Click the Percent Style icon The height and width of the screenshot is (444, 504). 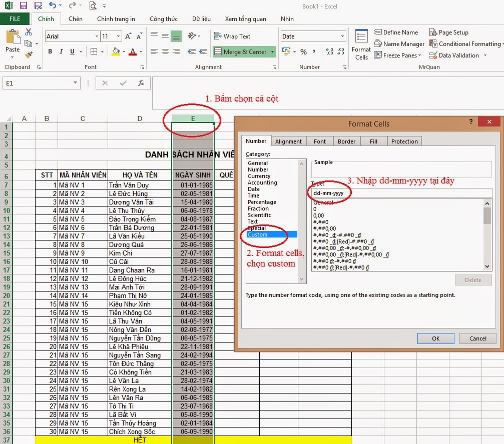pos(304,51)
